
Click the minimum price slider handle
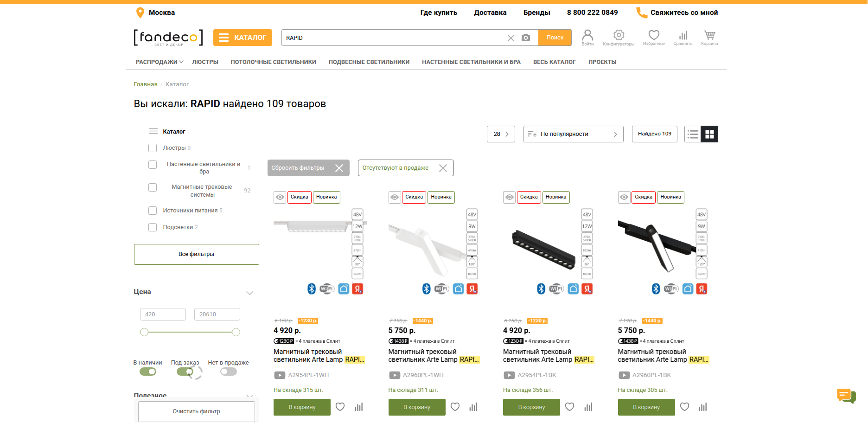click(x=144, y=332)
